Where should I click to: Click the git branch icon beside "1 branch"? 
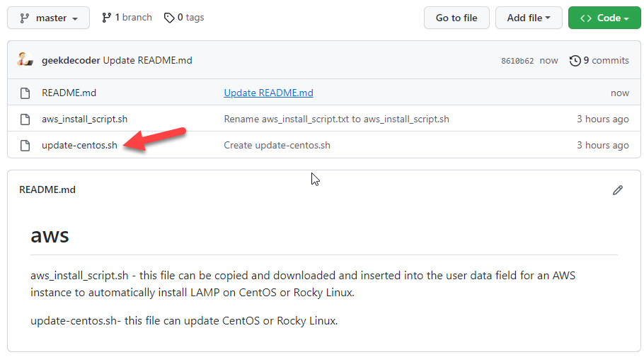[x=106, y=18]
